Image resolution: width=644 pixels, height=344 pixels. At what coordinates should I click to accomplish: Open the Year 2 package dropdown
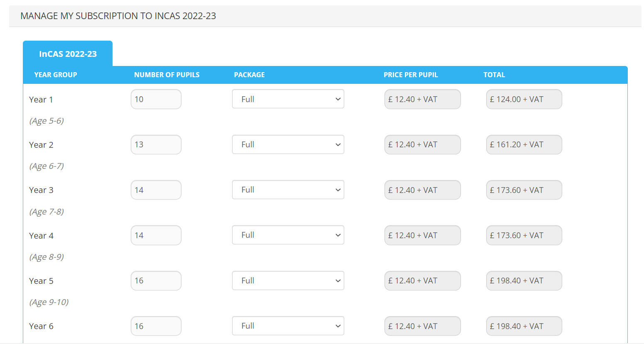pos(288,144)
